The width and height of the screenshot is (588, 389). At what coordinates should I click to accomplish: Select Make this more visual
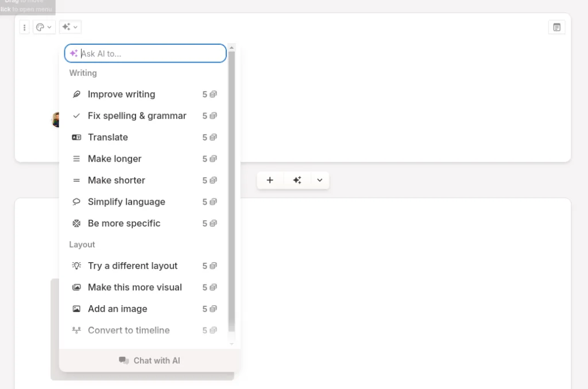click(135, 287)
